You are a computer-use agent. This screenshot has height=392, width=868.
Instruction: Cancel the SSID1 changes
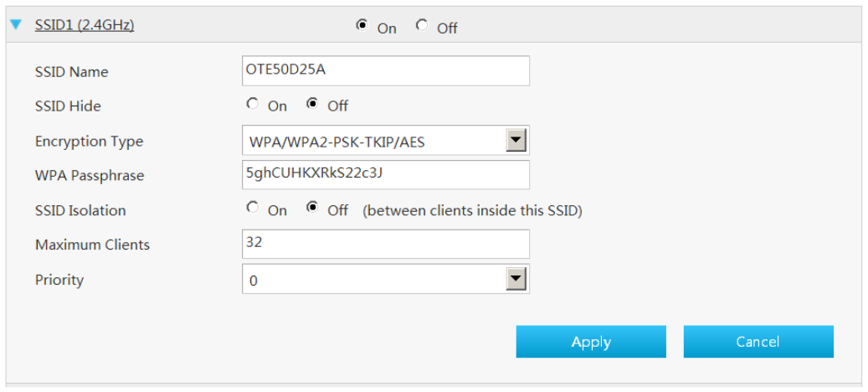[x=758, y=342]
